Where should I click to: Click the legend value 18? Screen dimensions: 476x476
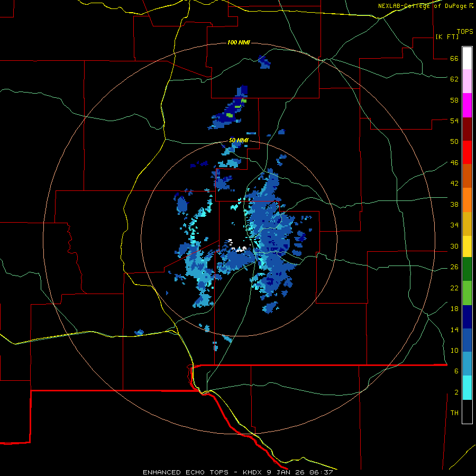pyautogui.click(x=454, y=309)
